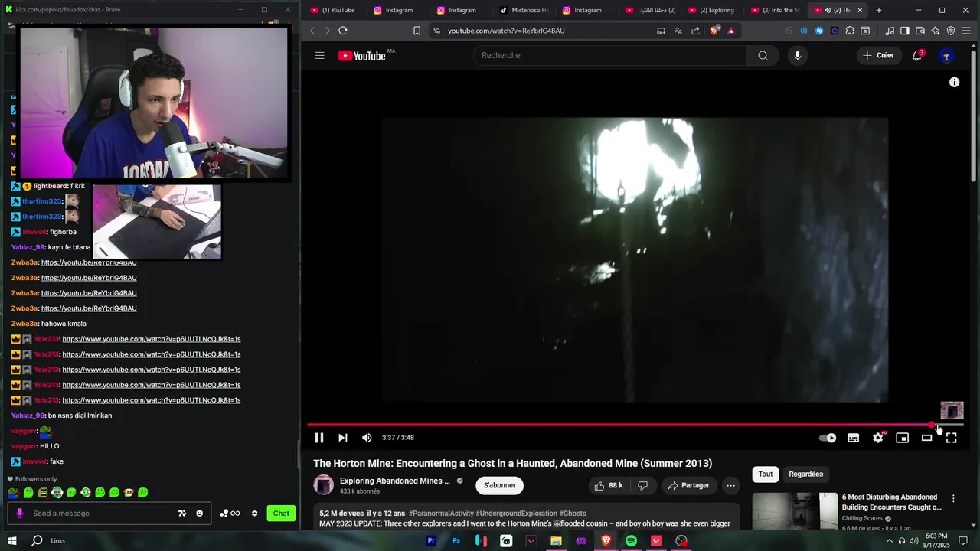Start voice search with microphone
This screenshot has height=551, width=980.
point(797,55)
